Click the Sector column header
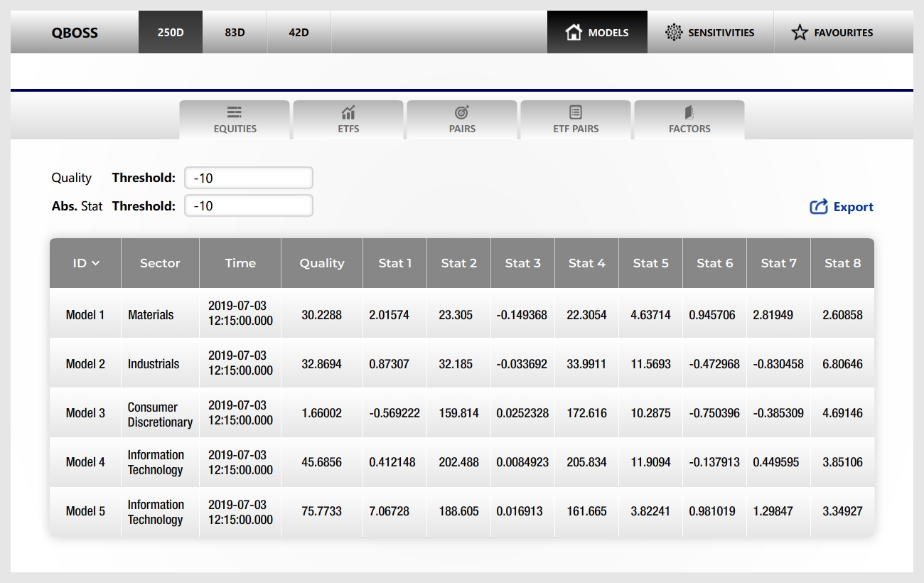This screenshot has height=583, width=924. [x=160, y=263]
